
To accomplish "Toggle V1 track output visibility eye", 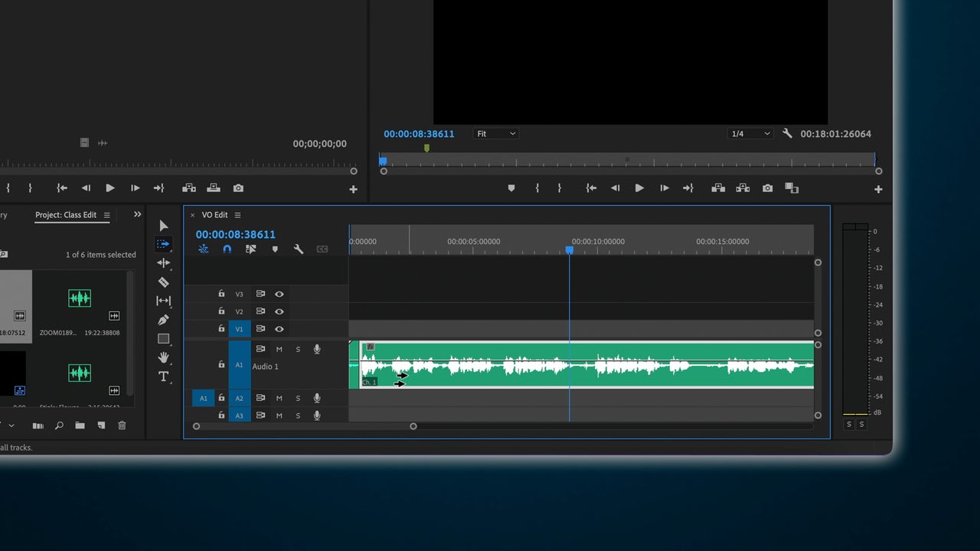I will point(279,329).
